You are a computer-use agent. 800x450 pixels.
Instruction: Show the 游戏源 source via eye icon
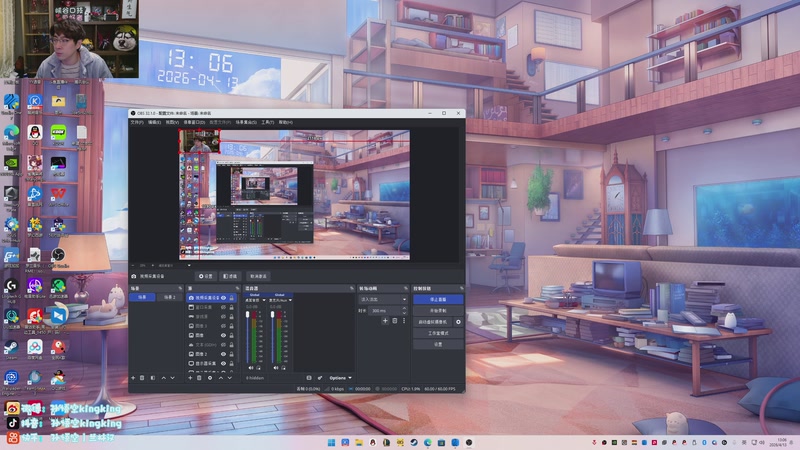pyautogui.click(x=223, y=317)
